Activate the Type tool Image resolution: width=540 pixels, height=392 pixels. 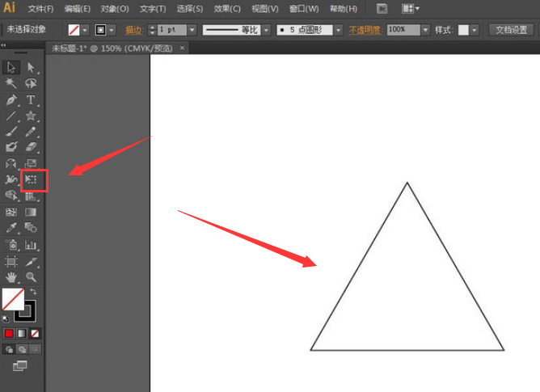tap(31, 100)
